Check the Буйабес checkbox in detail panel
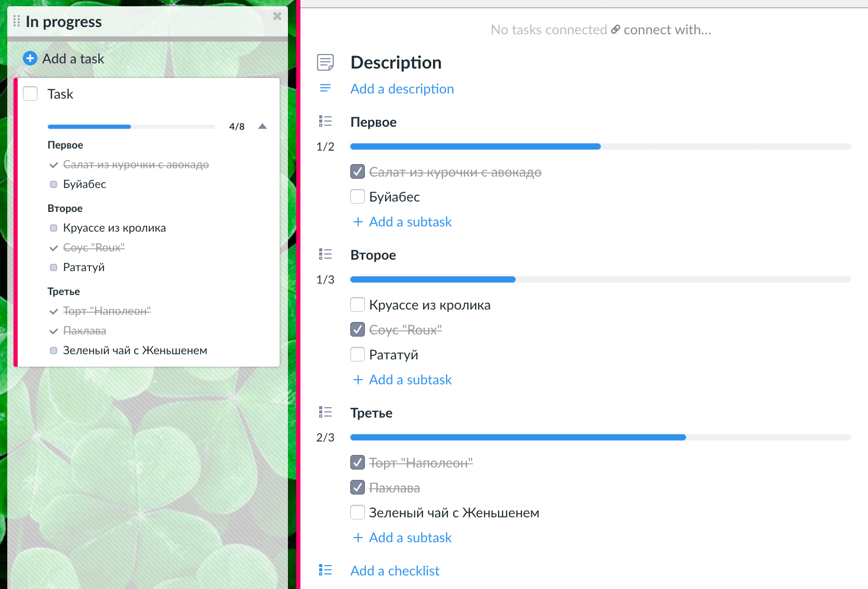The height and width of the screenshot is (589, 868). click(358, 197)
